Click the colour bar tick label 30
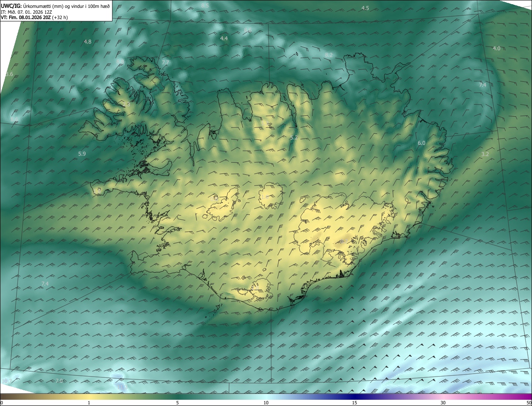This screenshot has height=406, width=532. 443,403
